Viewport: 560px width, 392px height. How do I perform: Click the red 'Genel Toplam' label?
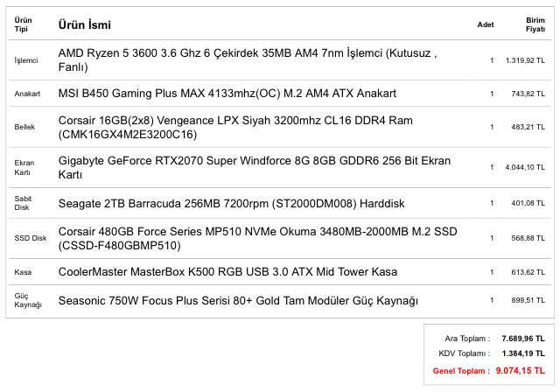461,371
